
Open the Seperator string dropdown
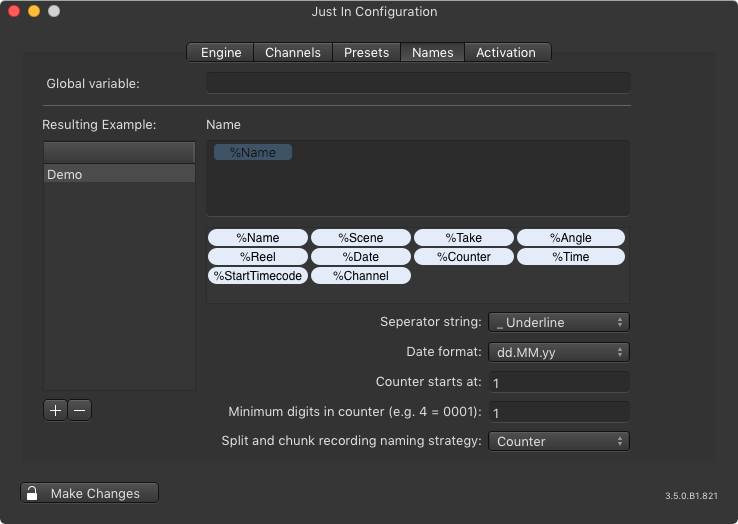(x=559, y=322)
